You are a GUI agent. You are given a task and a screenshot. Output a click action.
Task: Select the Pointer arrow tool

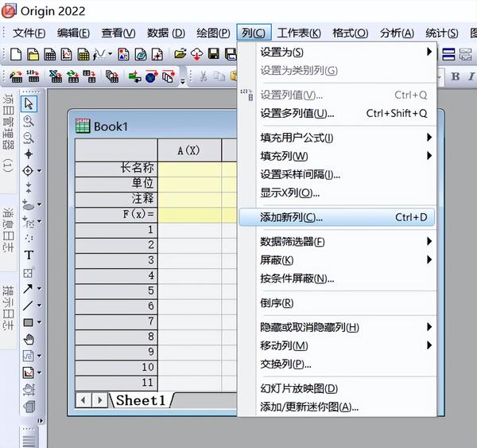pos(29,103)
